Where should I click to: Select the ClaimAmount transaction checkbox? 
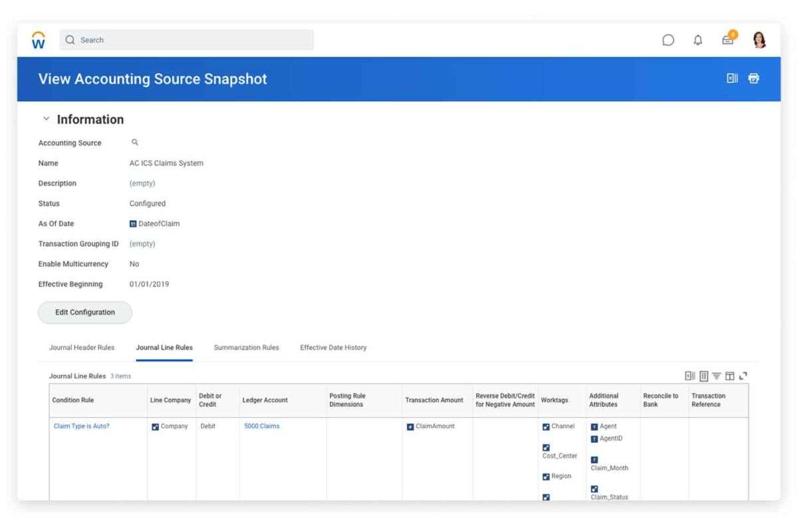tap(411, 426)
